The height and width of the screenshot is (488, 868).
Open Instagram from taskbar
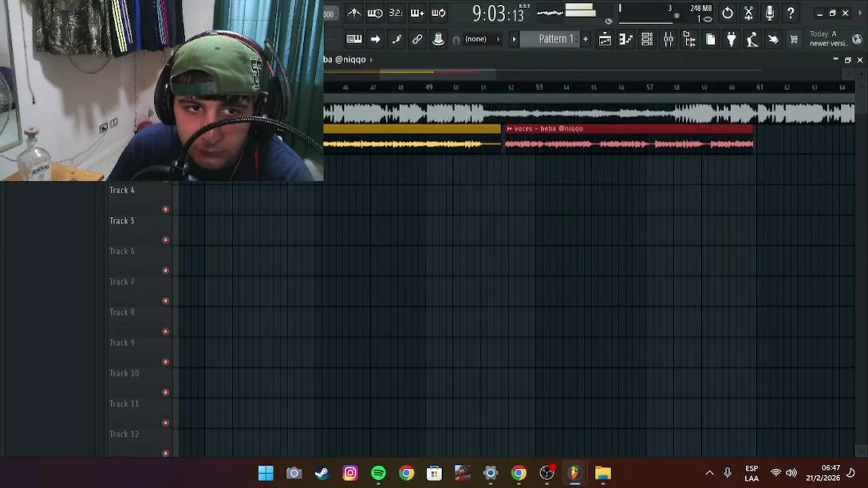(x=350, y=473)
